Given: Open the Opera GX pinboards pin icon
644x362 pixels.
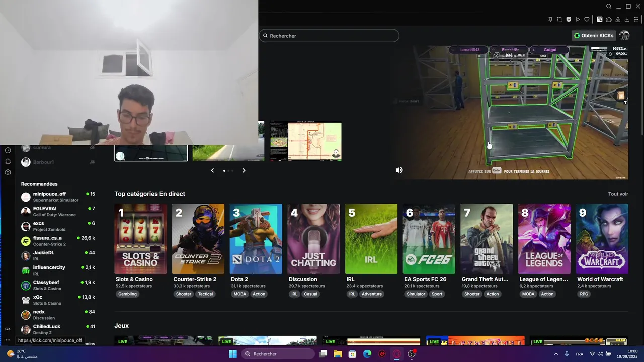Looking at the screenshot, I should [550, 20].
